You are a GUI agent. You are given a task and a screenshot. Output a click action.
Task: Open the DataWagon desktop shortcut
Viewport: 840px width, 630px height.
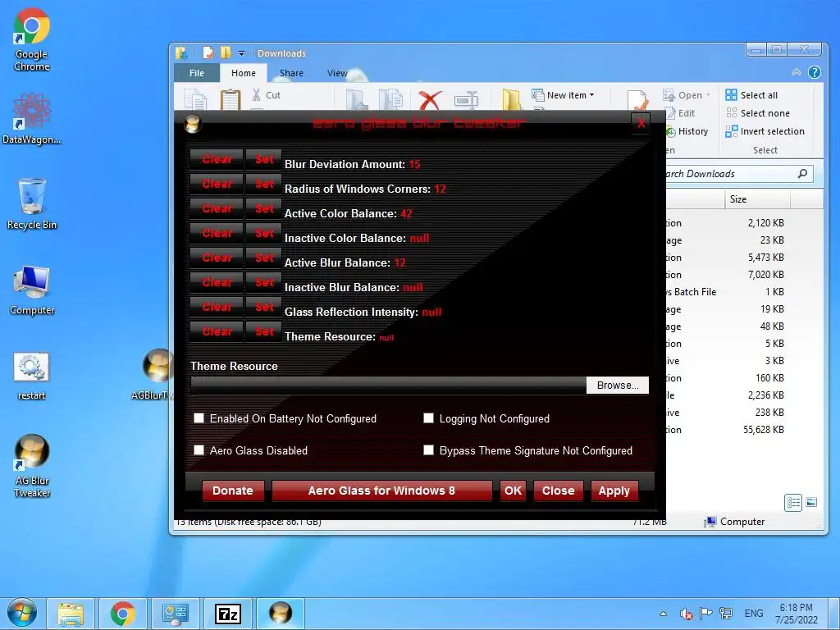coord(32,118)
